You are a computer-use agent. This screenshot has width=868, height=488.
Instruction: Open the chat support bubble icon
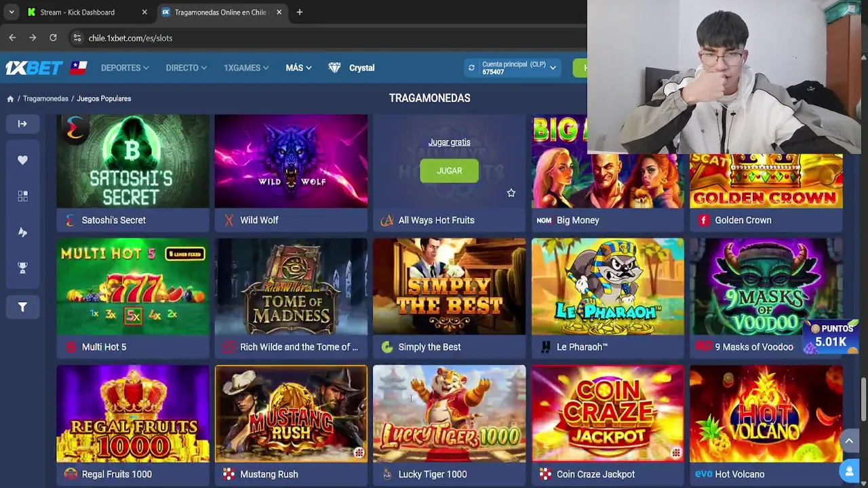pyautogui.click(x=848, y=470)
